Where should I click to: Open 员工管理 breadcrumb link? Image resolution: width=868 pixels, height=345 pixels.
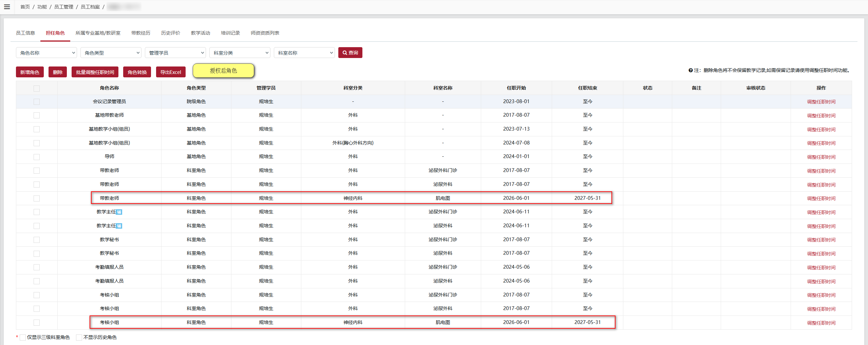tap(64, 7)
